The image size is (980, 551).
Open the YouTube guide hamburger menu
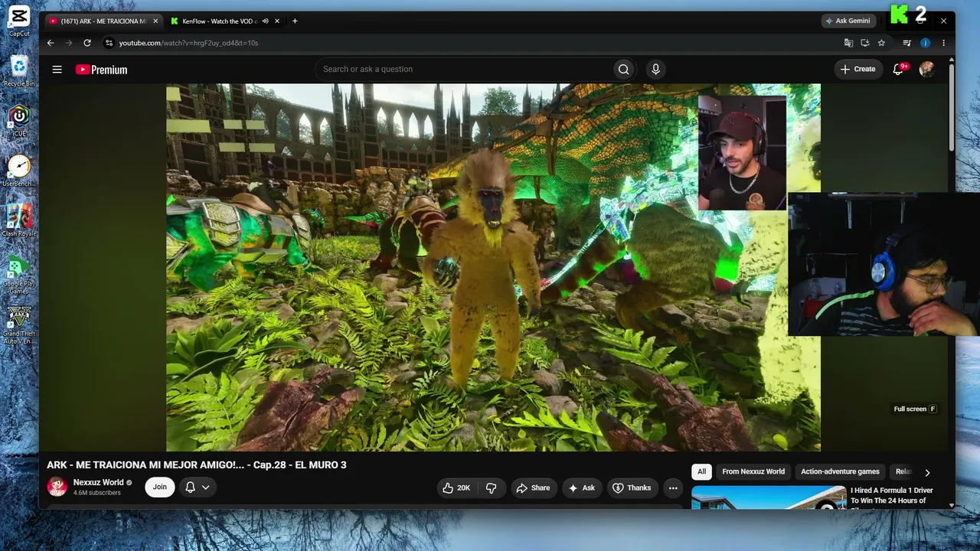coord(57,70)
